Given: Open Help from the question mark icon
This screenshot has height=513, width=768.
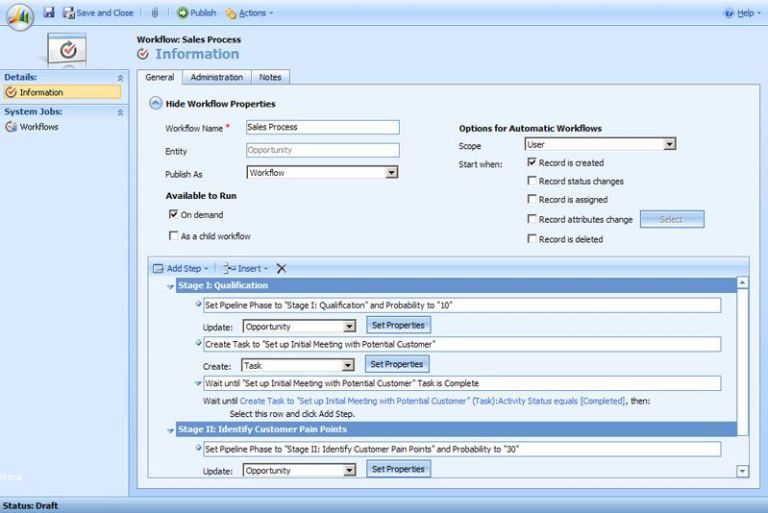Looking at the screenshot, I should 729,13.
